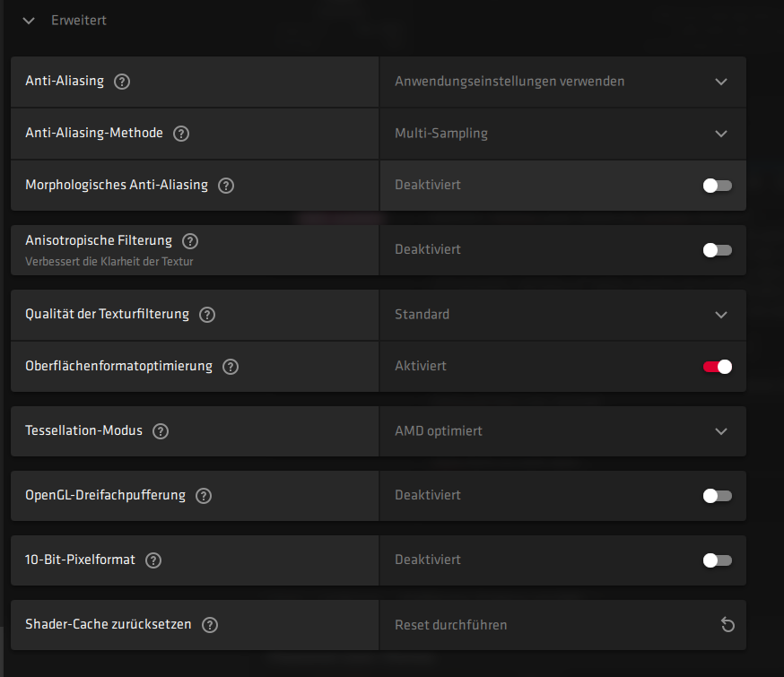This screenshot has height=677, width=784.
Task: Click the OpenGL-Dreifachpufferung label
Action: click(105, 495)
